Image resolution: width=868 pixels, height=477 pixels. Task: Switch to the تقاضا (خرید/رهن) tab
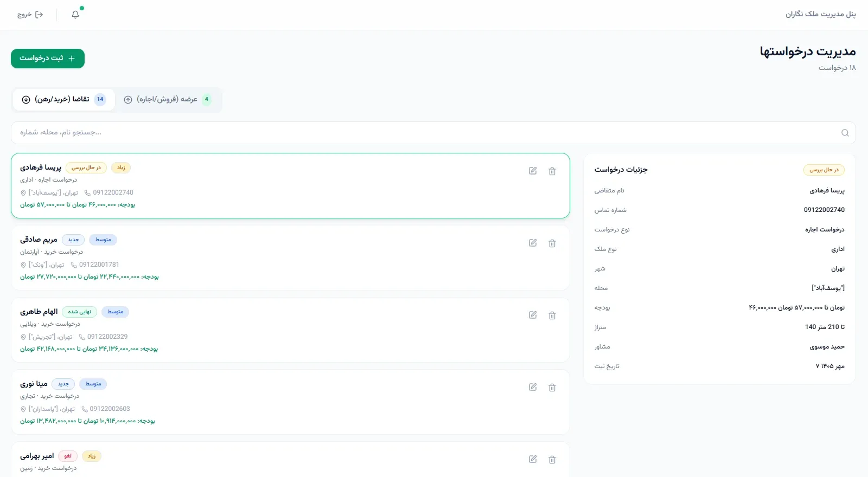(x=64, y=100)
